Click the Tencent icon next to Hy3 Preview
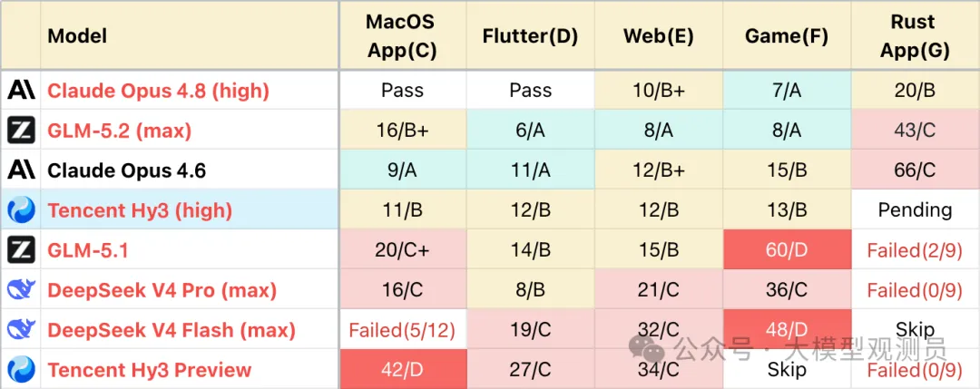Image resolution: width=980 pixels, height=389 pixels. click(x=21, y=369)
